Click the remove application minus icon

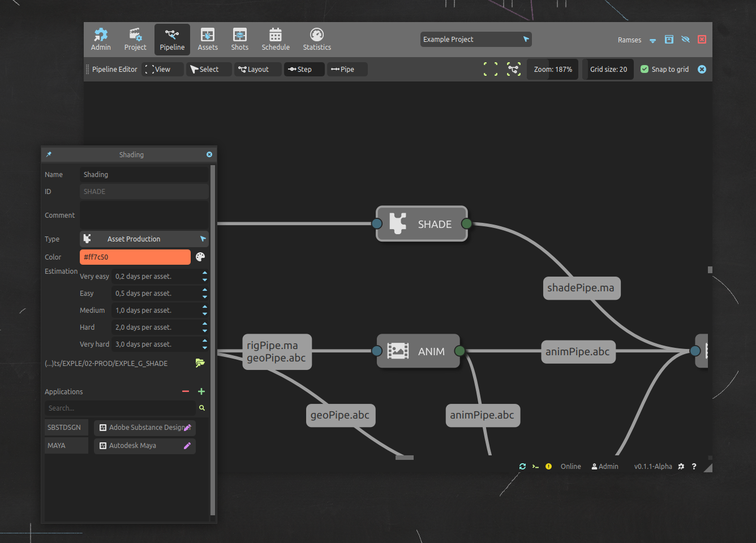coord(186,391)
